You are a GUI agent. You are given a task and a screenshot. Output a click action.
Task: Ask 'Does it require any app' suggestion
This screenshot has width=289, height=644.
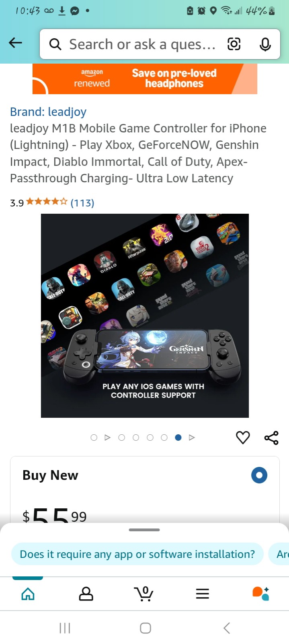tap(137, 554)
